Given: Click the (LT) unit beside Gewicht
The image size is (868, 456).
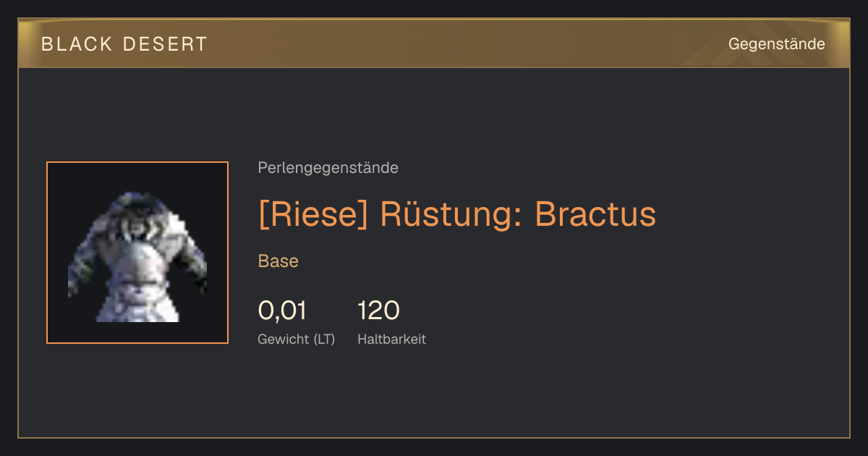Looking at the screenshot, I should click(x=324, y=339).
